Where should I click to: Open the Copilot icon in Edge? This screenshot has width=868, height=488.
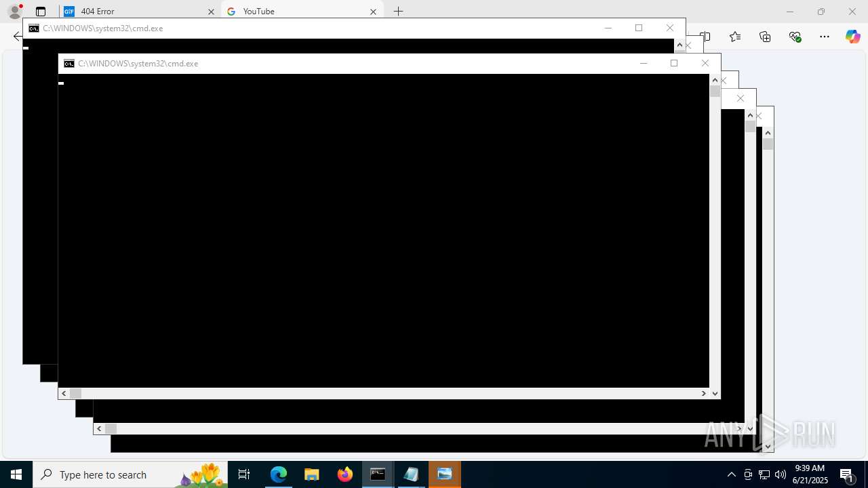(853, 37)
